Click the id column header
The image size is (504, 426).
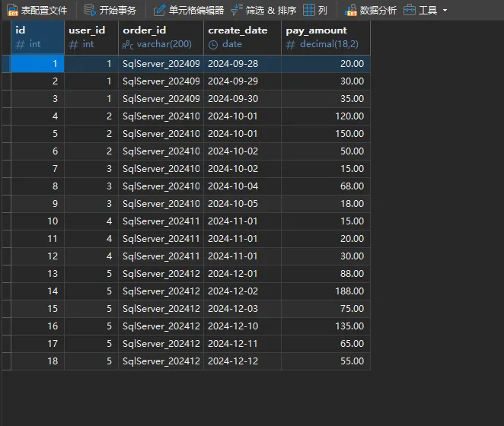click(x=37, y=37)
